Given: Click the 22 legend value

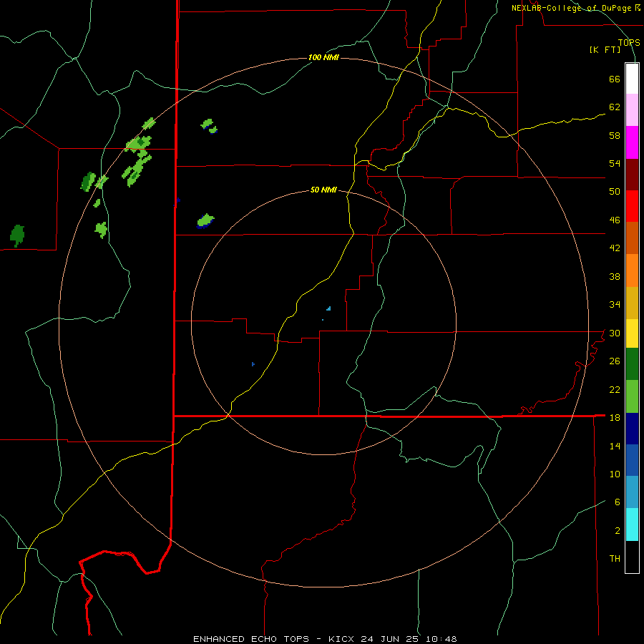Looking at the screenshot, I should pyautogui.click(x=615, y=389).
